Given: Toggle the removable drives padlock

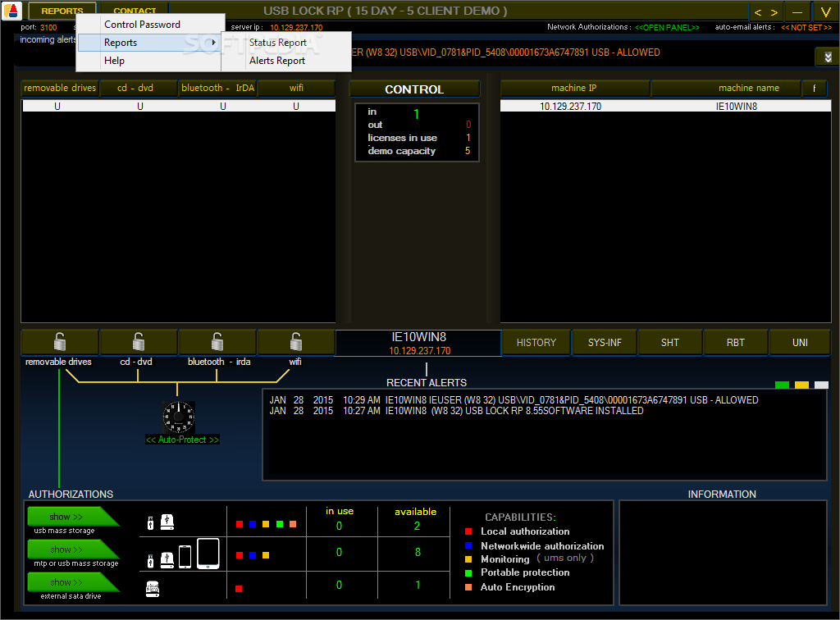Looking at the screenshot, I should 59,342.
